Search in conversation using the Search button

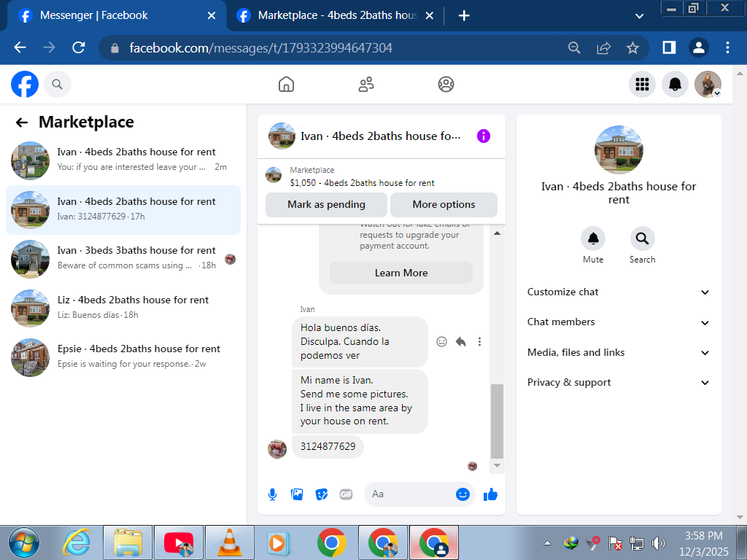click(x=642, y=238)
